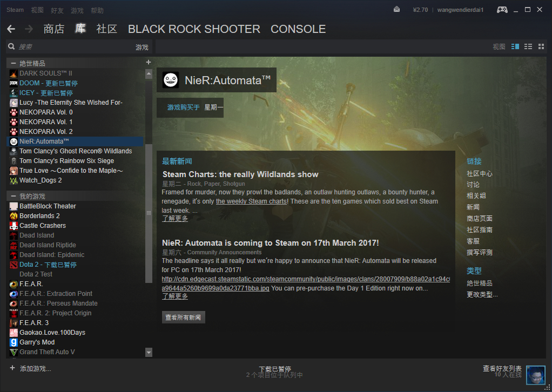The height and width of the screenshot is (392, 552).
Task: Open the 社区 tab
Action: click(106, 29)
